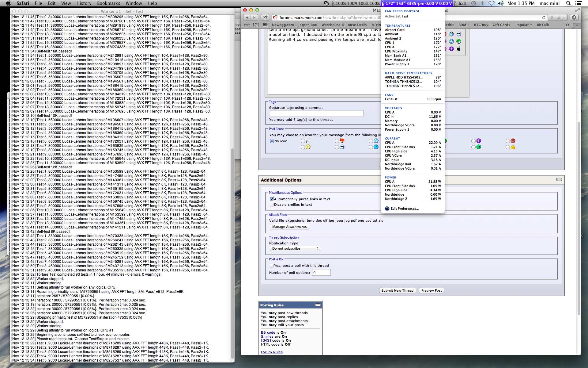Open the Wi-Fi status menu

[492, 3]
